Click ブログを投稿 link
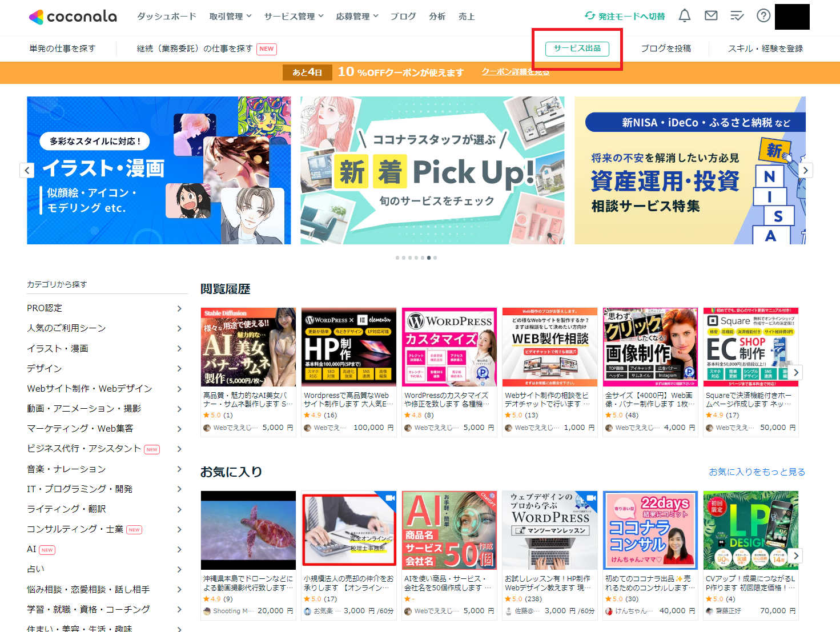The height and width of the screenshot is (632, 840). [x=666, y=49]
